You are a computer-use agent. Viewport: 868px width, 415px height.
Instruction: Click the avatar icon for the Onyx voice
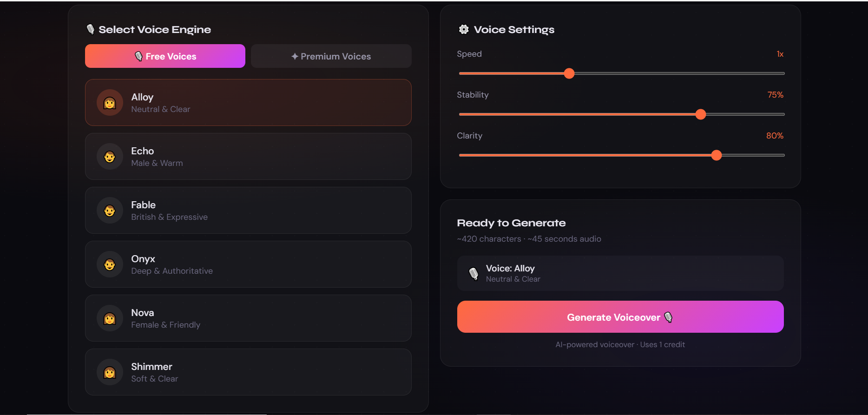click(110, 264)
